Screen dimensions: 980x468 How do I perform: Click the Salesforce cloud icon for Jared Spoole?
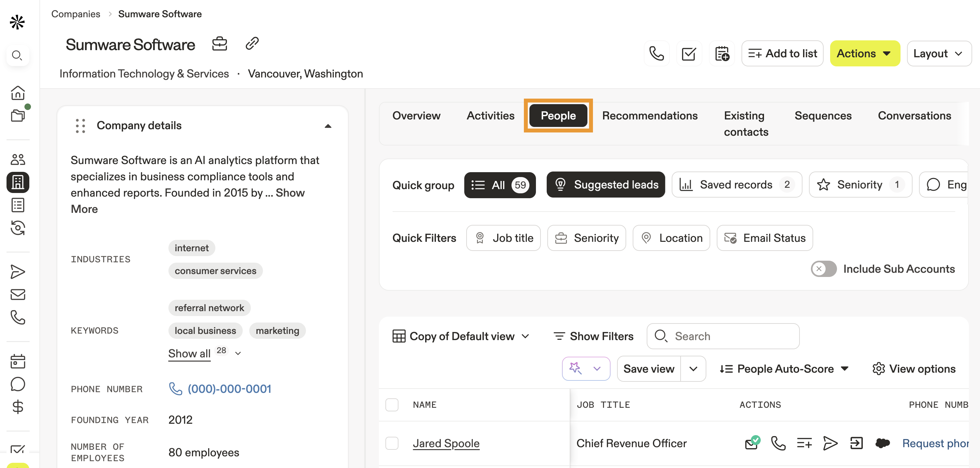[x=882, y=443]
